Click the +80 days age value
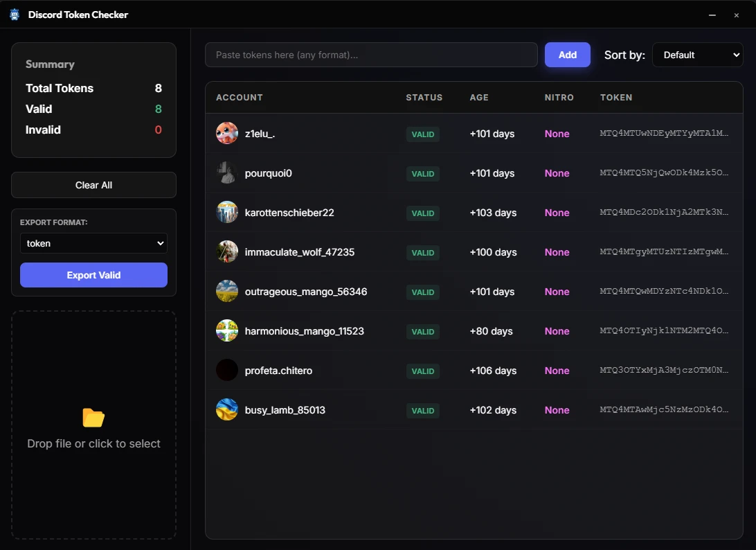 (x=491, y=331)
